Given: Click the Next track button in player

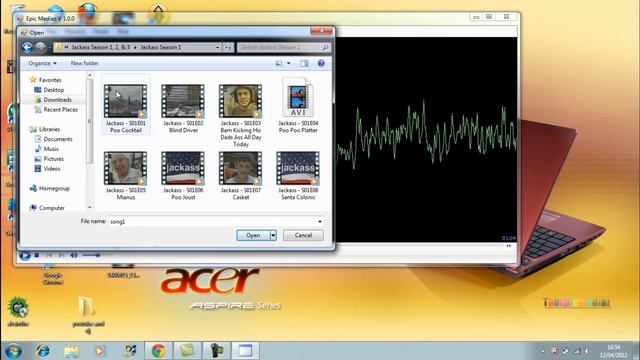Looking at the screenshot, I should (61, 255).
